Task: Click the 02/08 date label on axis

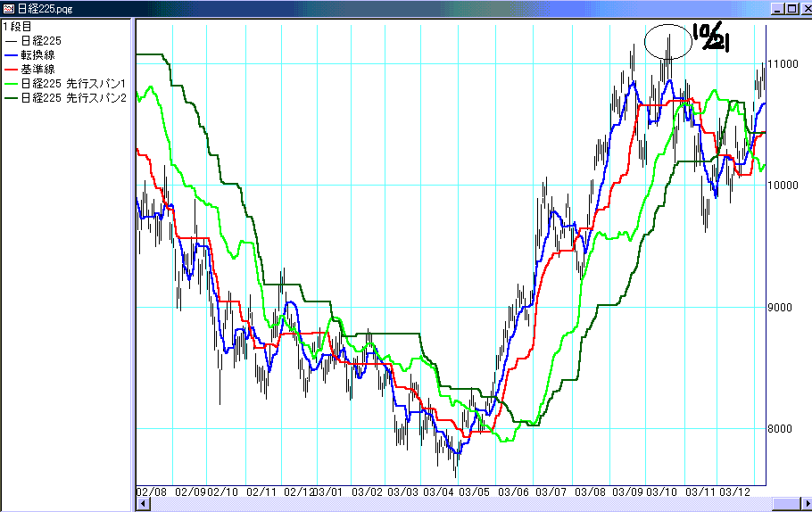Action: click(152, 491)
